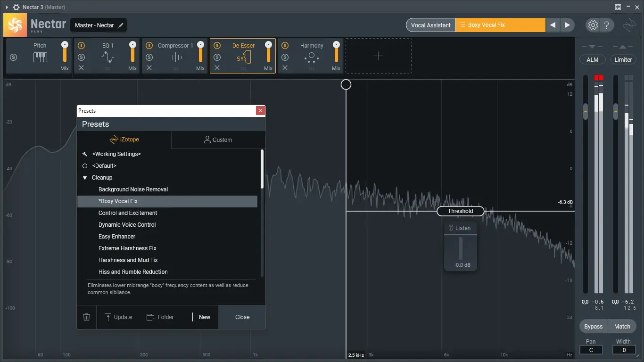The image size is (644, 362).
Task: Disable the De-Esser module power
Action: (x=217, y=46)
